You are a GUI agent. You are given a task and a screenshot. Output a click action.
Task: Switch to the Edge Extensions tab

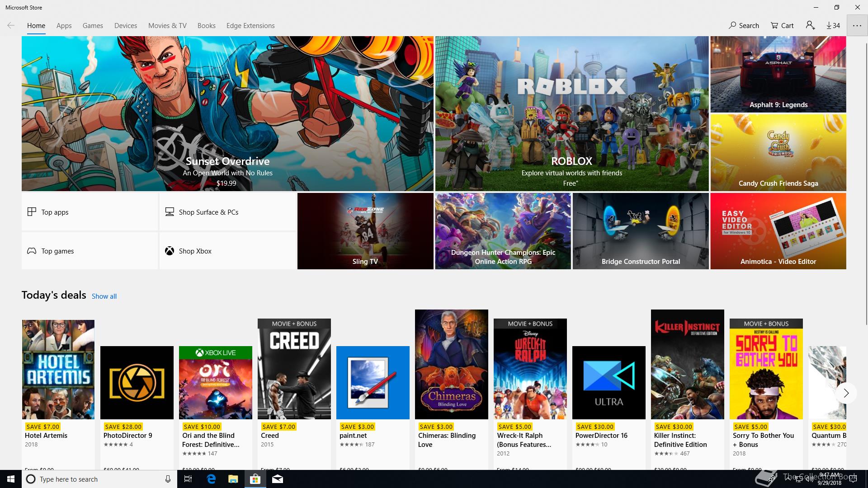tap(250, 25)
